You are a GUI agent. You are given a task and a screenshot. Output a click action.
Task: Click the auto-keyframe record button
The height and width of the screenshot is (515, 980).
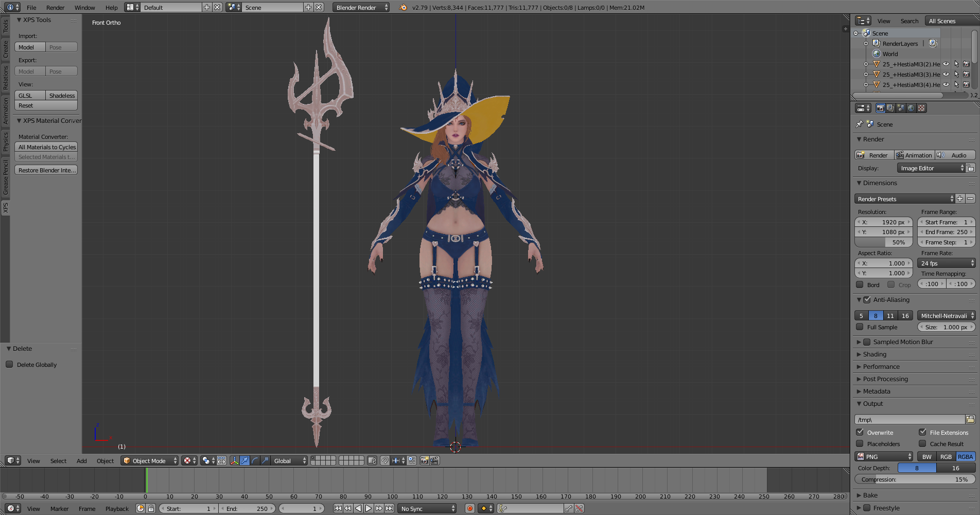[469, 508]
